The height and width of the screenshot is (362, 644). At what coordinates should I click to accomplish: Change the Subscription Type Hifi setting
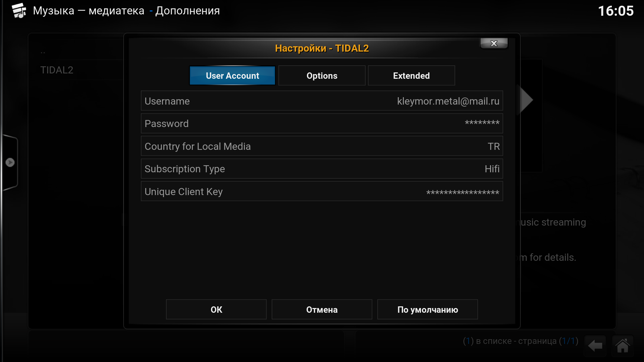(x=322, y=169)
